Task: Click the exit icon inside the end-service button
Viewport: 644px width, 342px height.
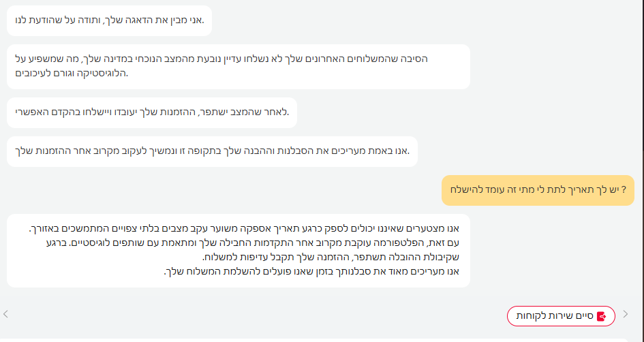Action: pyautogui.click(x=601, y=316)
